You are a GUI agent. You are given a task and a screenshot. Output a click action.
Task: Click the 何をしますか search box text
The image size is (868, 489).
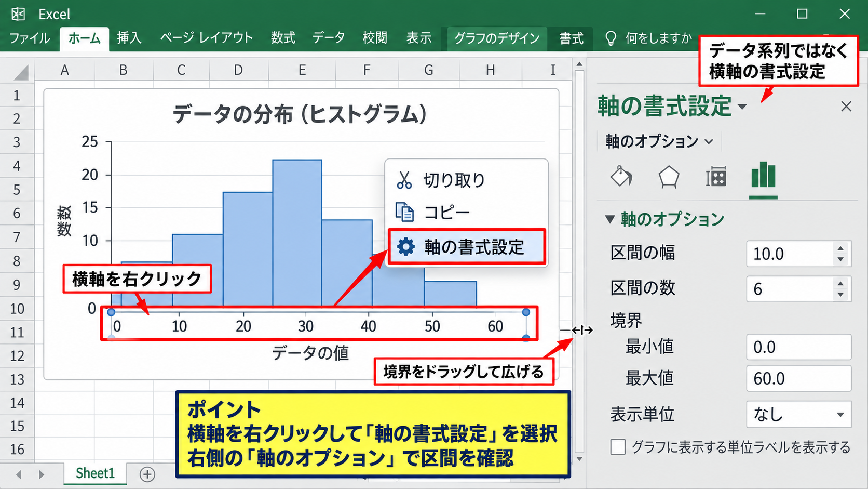658,38
